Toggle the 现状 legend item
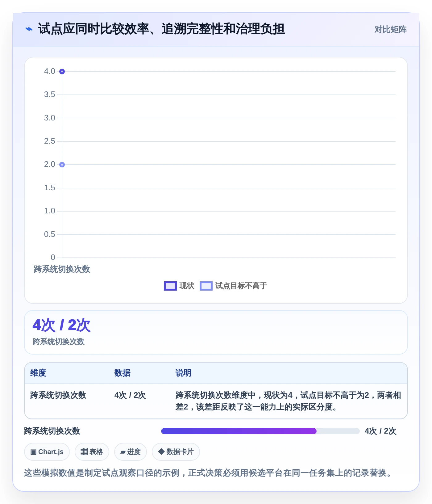Screen dimensions: 432x504 pyautogui.click(x=179, y=286)
